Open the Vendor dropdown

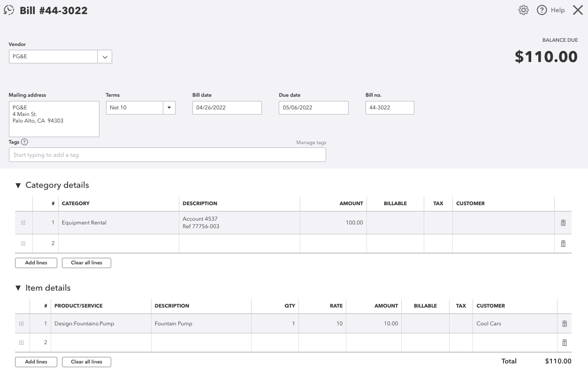click(105, 56)
